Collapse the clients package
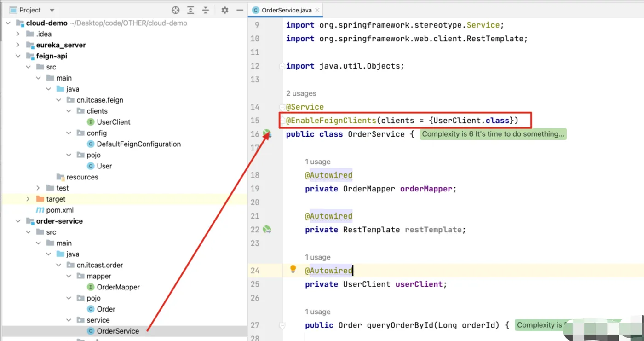Image resolution: width=644 pixels, height=341 pixels. (x=69, y=111)
